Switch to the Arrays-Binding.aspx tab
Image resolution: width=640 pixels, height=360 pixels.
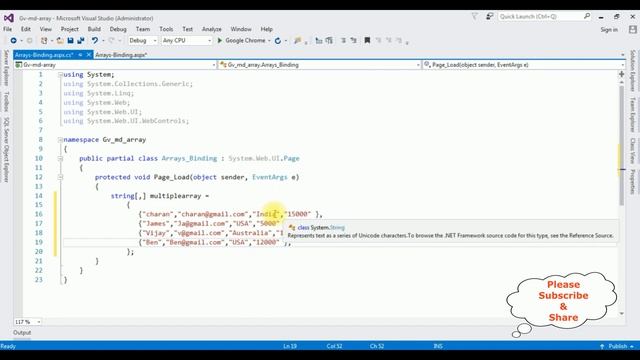pyautogui.click(x=121, y=55)
